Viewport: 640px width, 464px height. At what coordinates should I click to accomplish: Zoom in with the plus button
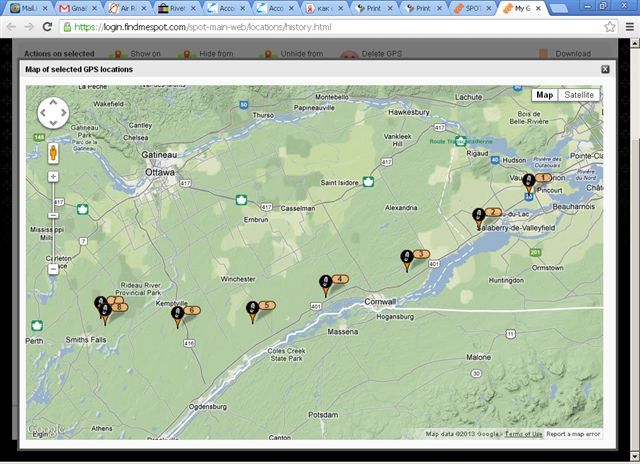pyautogui.click(x=52, y=177)
